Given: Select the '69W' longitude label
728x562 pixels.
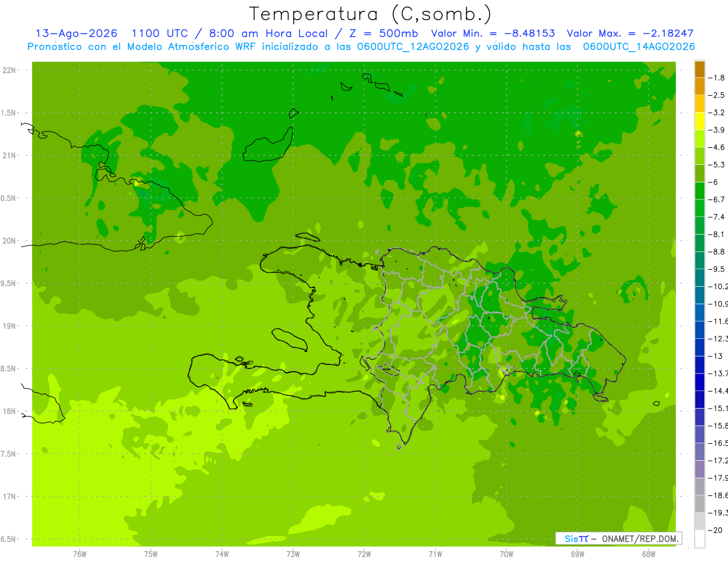Looking at the screenshot, I should 578,554.
